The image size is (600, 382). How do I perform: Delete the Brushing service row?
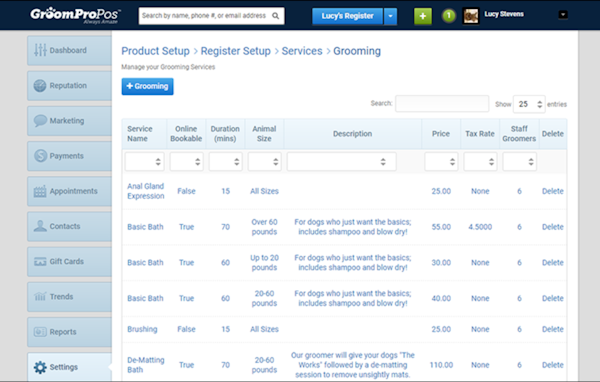(x=553, y=329)
